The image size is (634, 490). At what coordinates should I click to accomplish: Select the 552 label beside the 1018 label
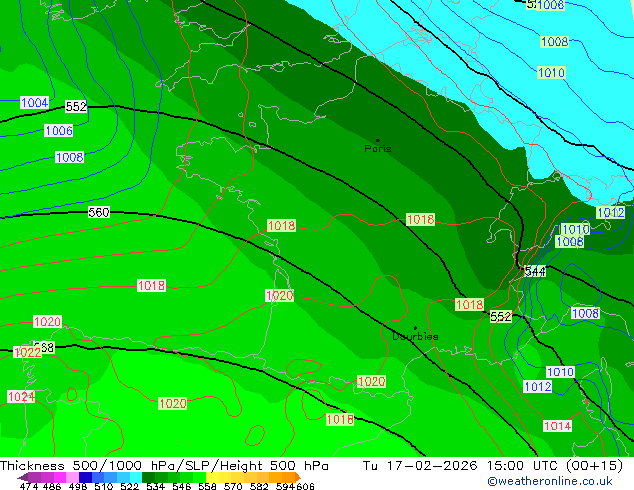[x=501, y=317]
